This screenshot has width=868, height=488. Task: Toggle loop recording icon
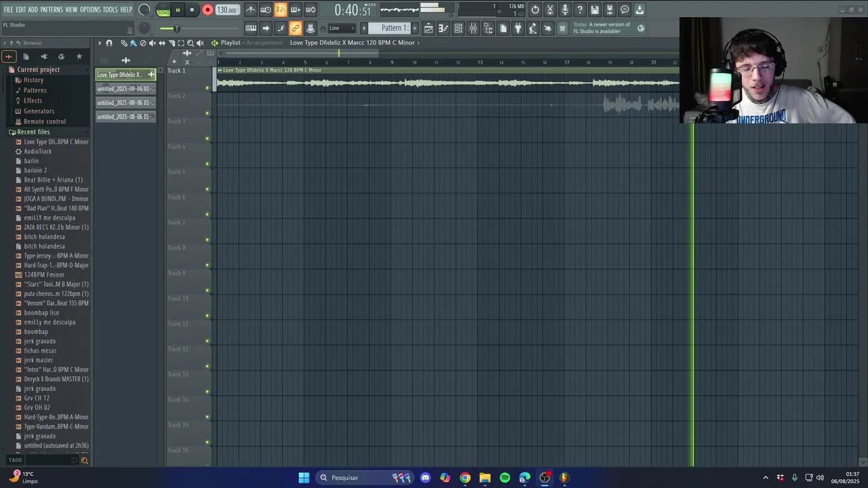[311, 9]
